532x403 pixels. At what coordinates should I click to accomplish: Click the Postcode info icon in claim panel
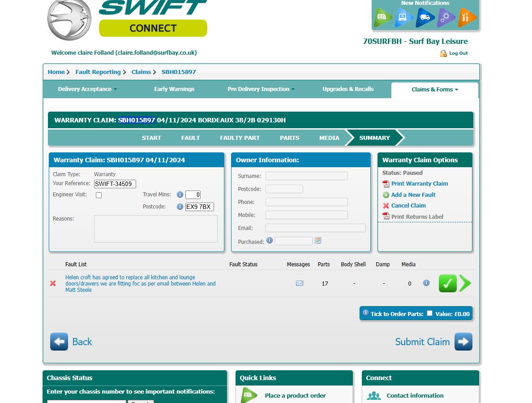click(180, 207)
